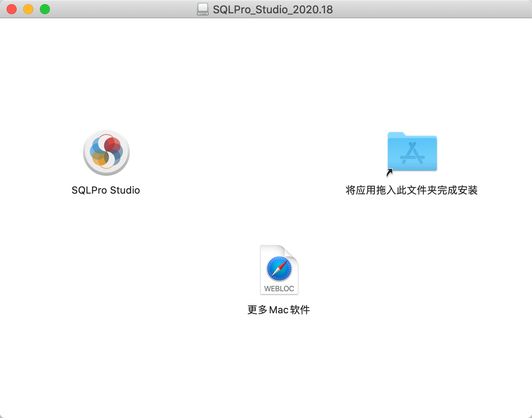Zoom the window with the green button
Screen dimensions: 532x418
45,9
